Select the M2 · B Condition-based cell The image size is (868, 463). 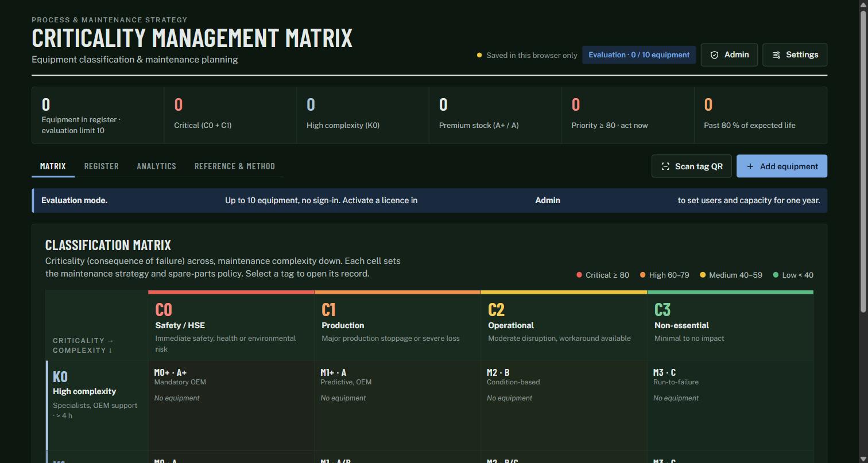564,405
